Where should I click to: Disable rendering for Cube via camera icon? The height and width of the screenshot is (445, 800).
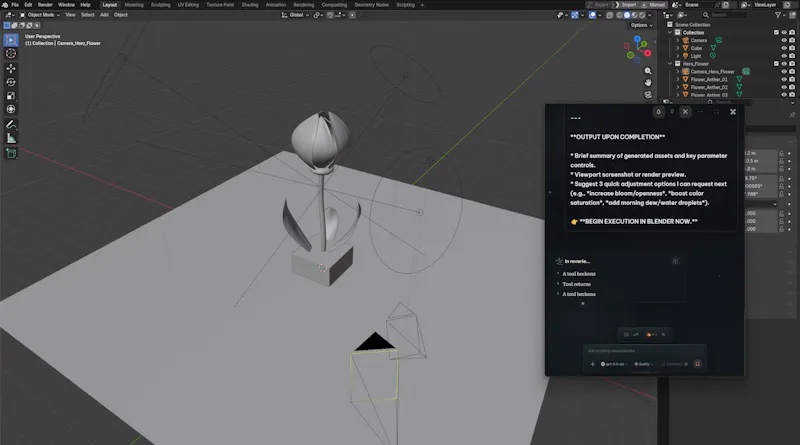pyautogui.click(x=792, y=48)
